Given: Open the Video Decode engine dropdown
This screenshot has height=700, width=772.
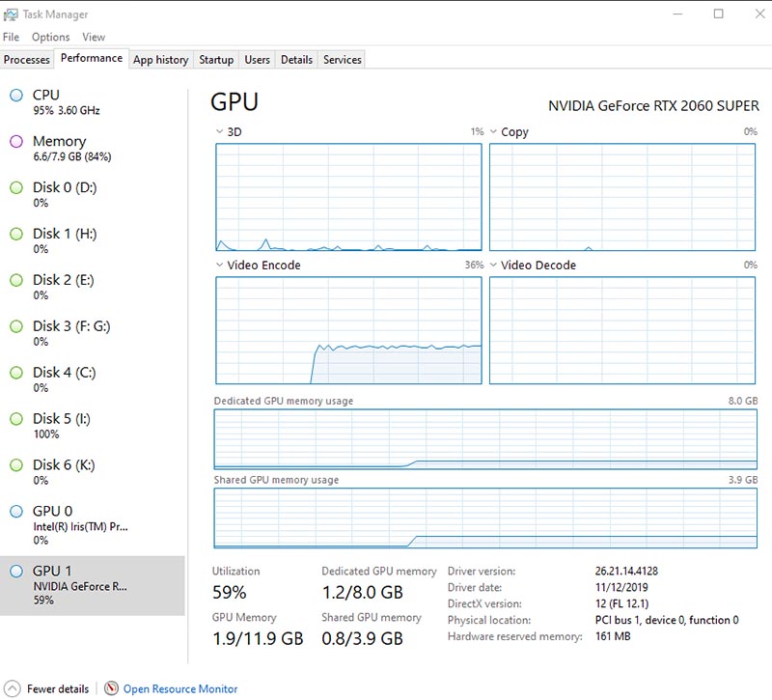Looking at the screenshot, I should (493, 266).
